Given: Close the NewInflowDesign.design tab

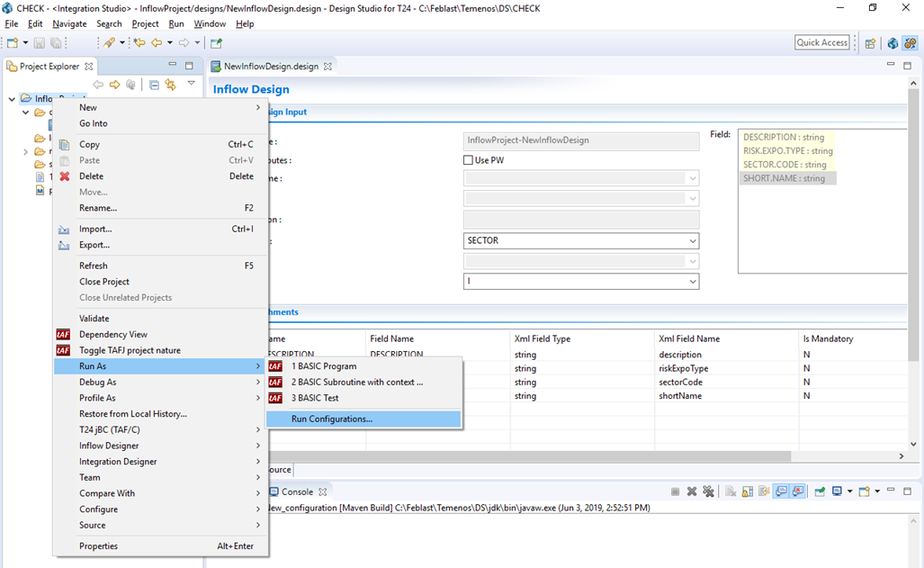Looking at the screenshot, I should (x=327, y=67).
